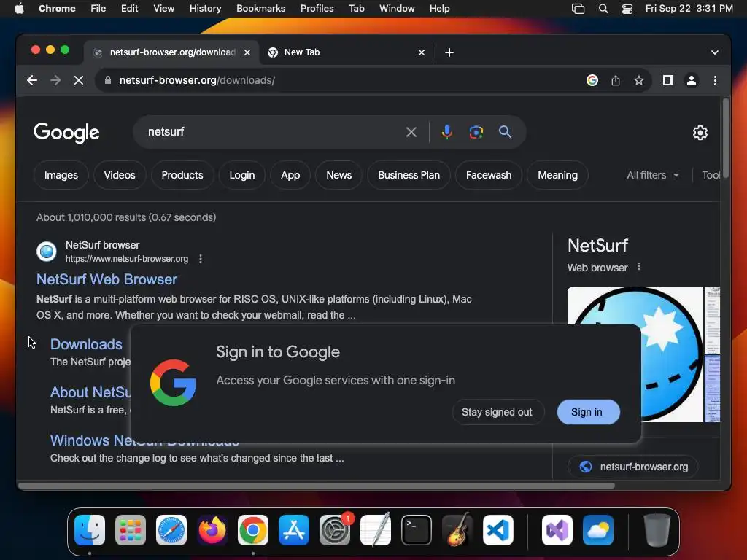This screenshot has height=560, width=747.
Task: Open Launchpad from the dock
Action: (x=131, y=530)
